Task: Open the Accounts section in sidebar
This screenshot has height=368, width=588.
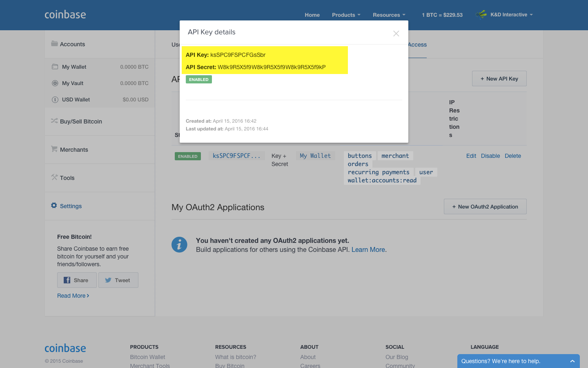Action: [x=100, y=44]
